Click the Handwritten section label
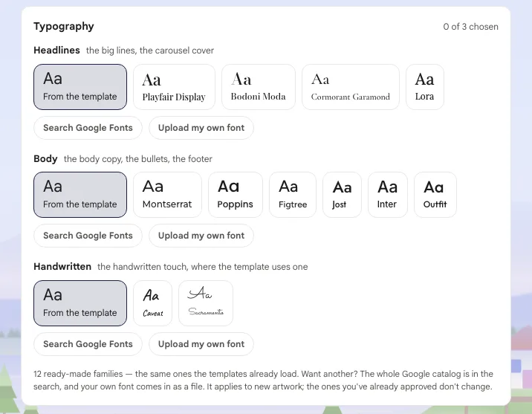The height and width of the screenshot is (414, 532). click(x=62, y=267)
